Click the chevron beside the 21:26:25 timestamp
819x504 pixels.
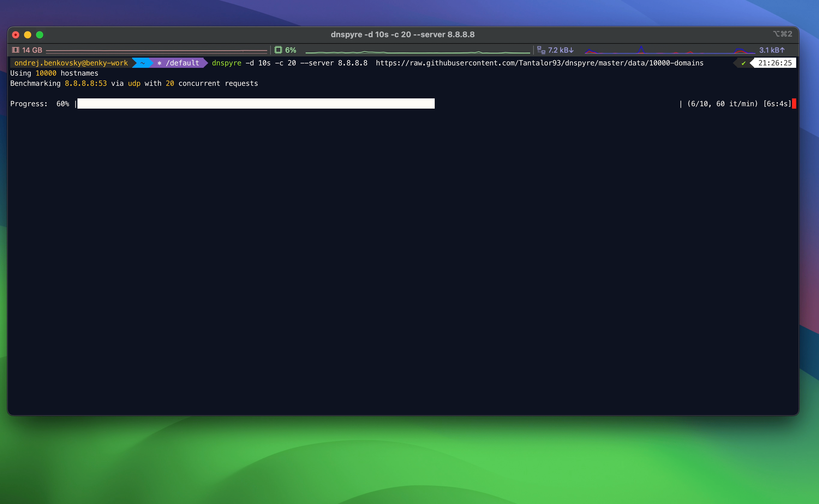753,63
